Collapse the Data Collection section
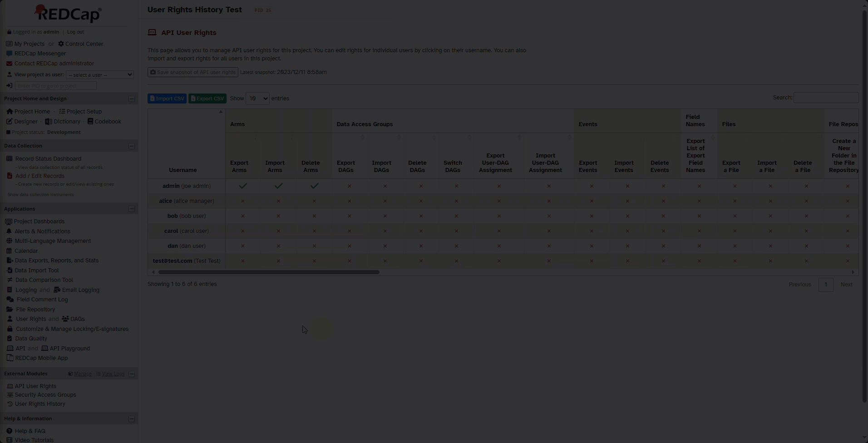The width and height of the screenshot is (868, 443). tap(132, 146)
